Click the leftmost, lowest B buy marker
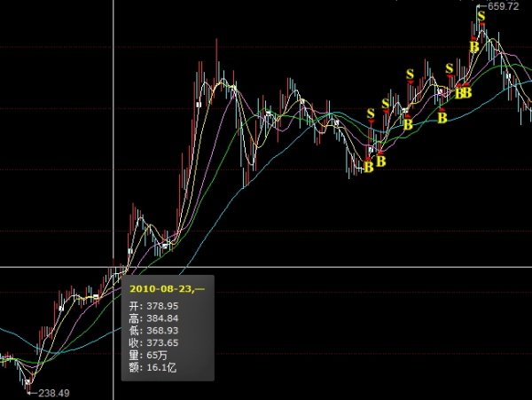 [369, 167]
